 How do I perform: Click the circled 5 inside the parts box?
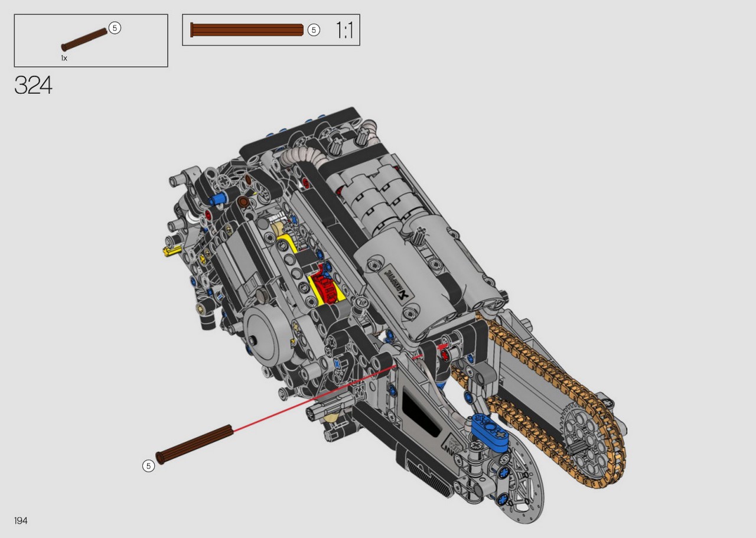pyautogui.click(x=115, y=28)
